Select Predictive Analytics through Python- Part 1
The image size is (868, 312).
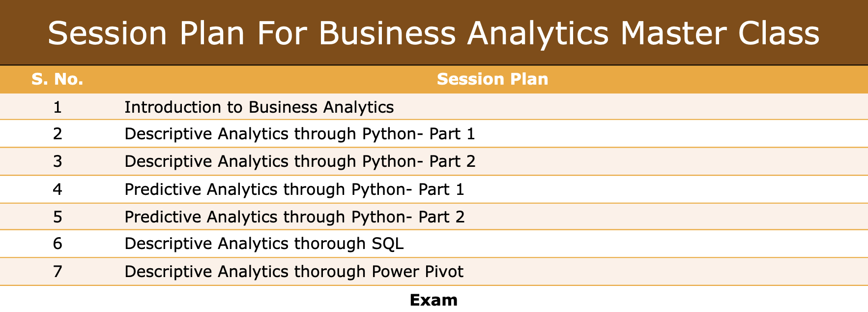pyautogui.click(x=294, y=189)
